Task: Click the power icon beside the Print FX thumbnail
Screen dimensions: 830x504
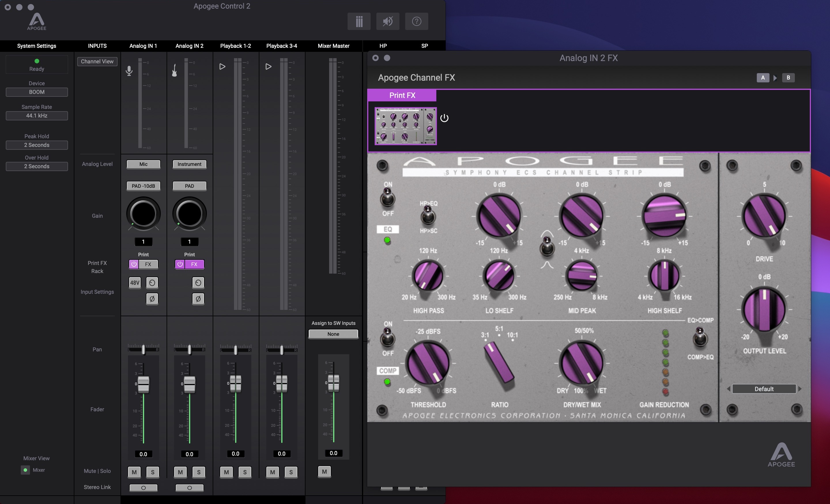Action: [444, 118]
